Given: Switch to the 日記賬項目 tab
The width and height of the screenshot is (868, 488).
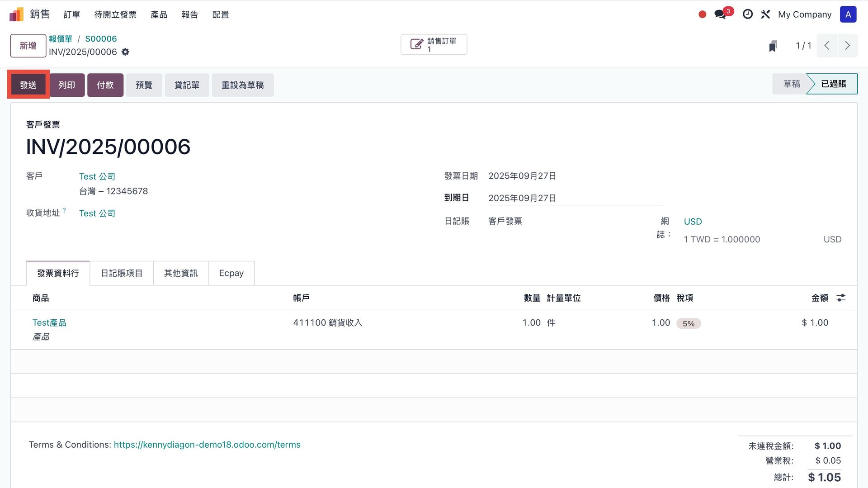Looking at the screenshot, I should tap(121, 273).
